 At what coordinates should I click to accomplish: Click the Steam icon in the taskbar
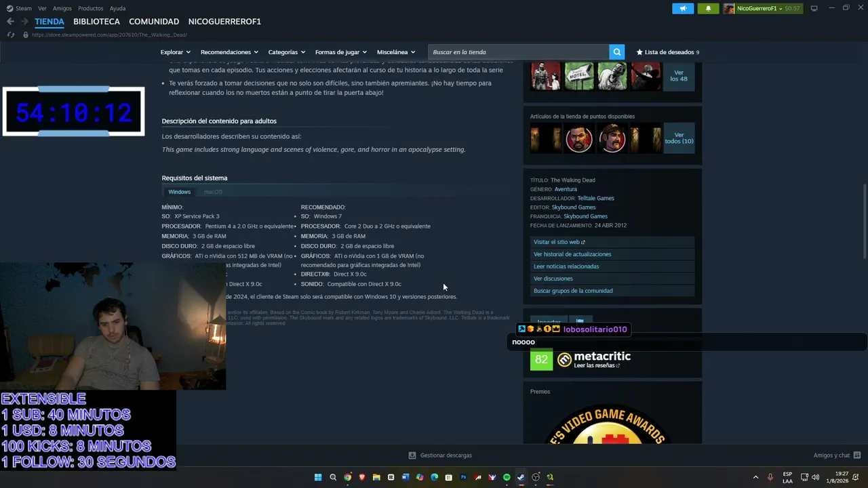[x=521, y=477]
